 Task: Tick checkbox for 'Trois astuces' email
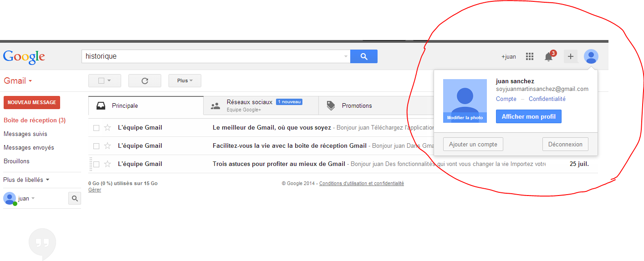(x=96, y=164)
